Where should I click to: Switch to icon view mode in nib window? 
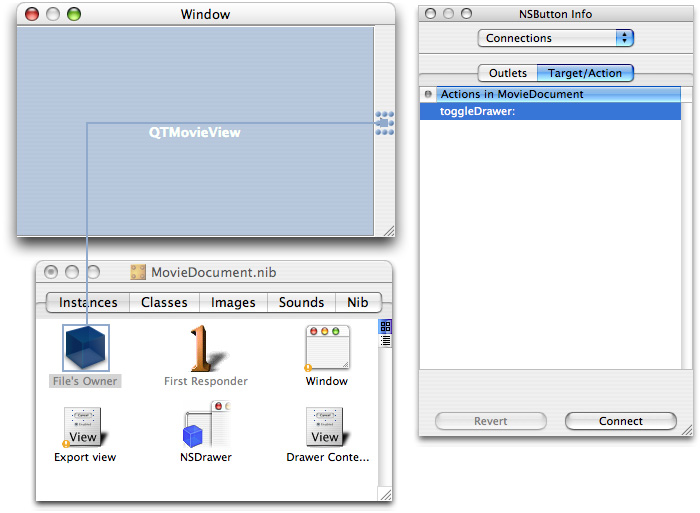coord(385,326)
